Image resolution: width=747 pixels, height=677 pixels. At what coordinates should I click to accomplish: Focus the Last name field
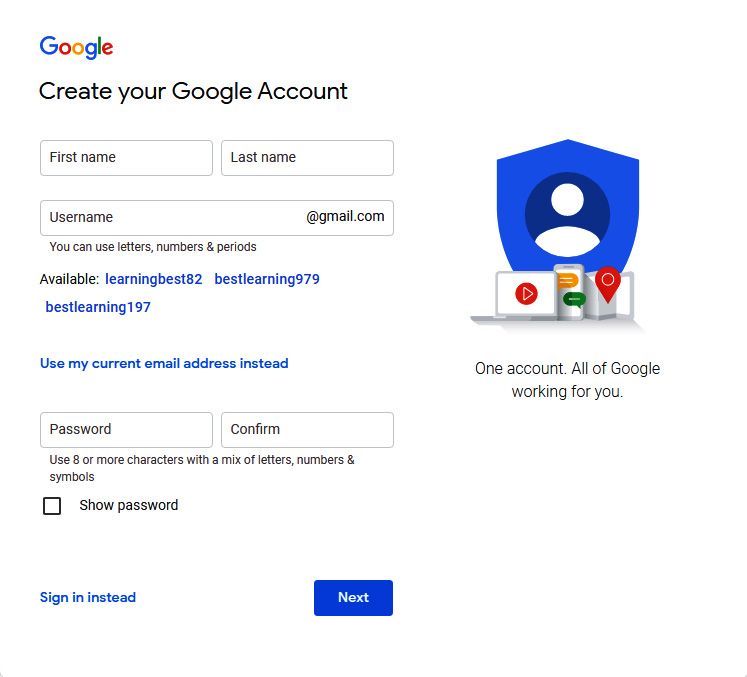pos(307,158)
